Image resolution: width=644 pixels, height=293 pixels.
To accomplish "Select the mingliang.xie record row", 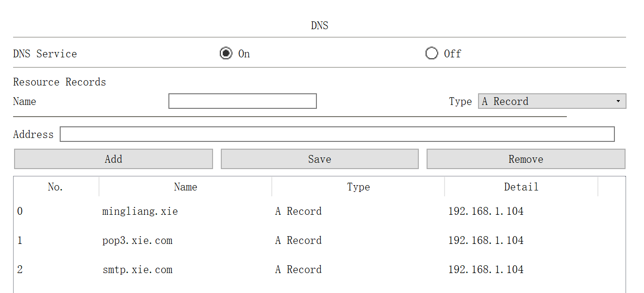I will click(140, 211).
